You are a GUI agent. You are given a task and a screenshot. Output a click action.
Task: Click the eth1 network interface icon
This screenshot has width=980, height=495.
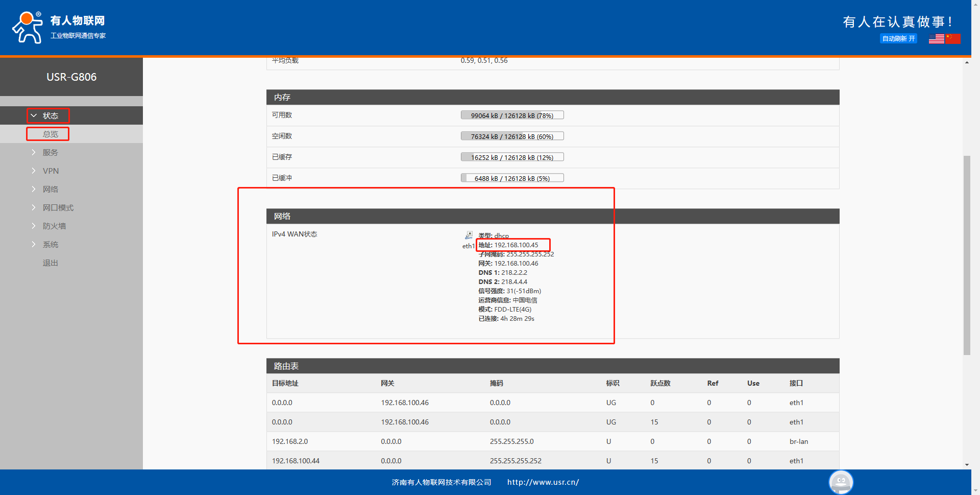pyautogui.click(x=469, y=235)
